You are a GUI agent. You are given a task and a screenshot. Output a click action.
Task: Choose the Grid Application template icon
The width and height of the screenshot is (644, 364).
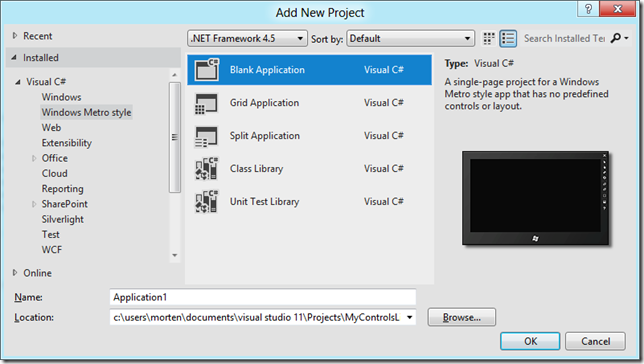click(206, 104)
